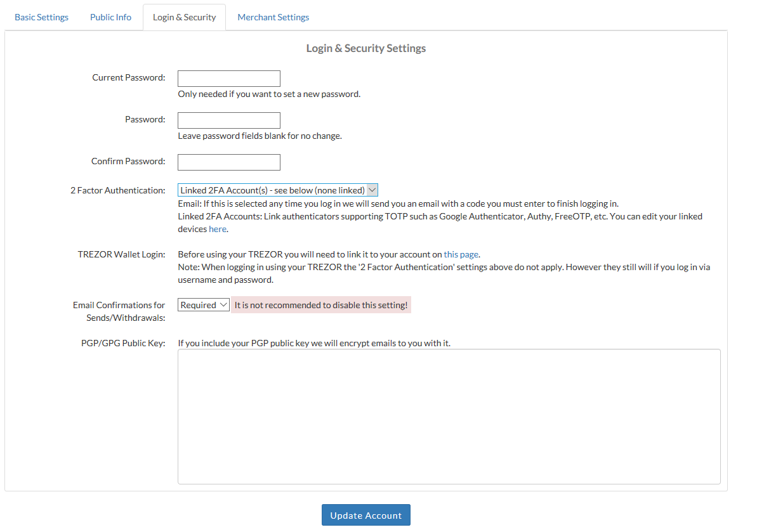Click the Confirm Password input box
The height and width of the screenshot is (532, 764).
228,162
